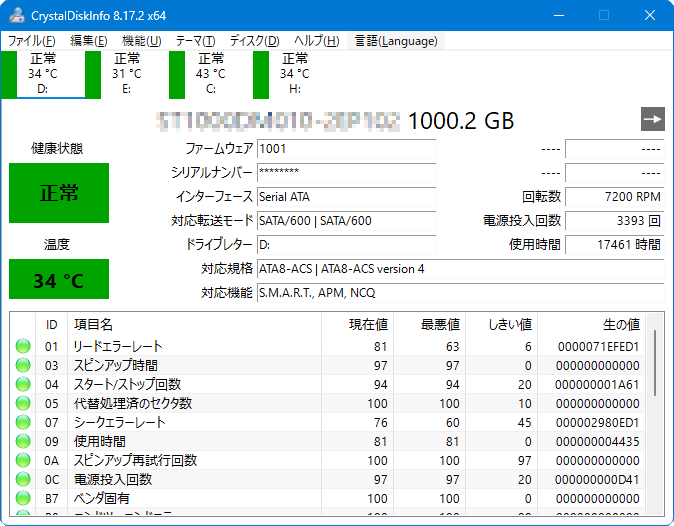Select the C: drive tab at 43 °C
Screen dimensions: 674x526
pyautogui.click(x=211, y=75)
